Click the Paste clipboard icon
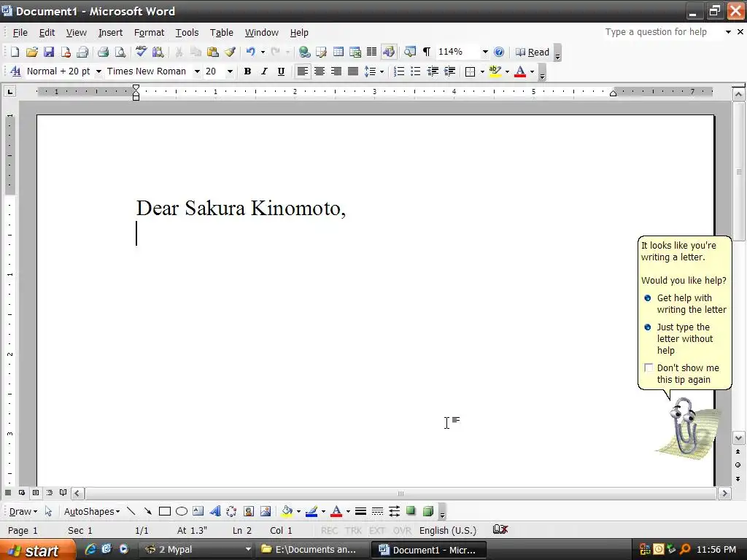747x560 pixels. (x=213, y=52)
